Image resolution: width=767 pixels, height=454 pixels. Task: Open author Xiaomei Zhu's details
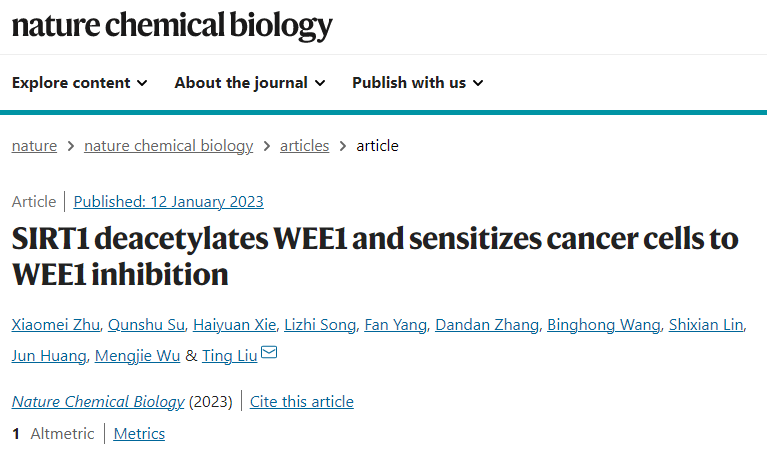point(56,325)
